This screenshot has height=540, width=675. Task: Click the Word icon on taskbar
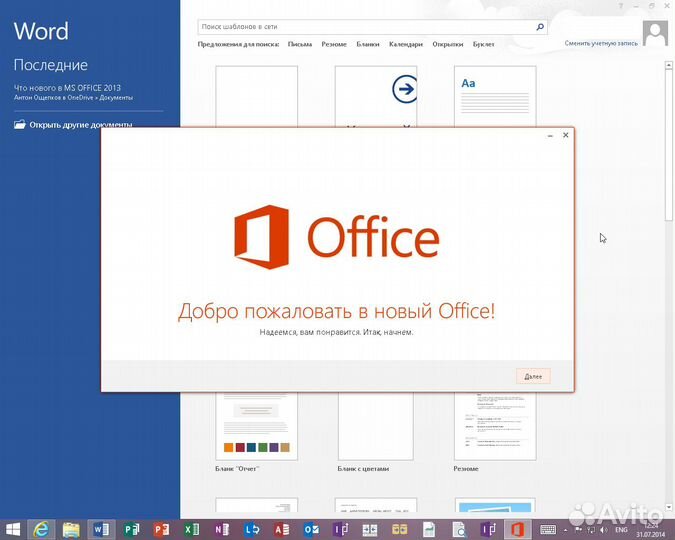click(101, 530)
